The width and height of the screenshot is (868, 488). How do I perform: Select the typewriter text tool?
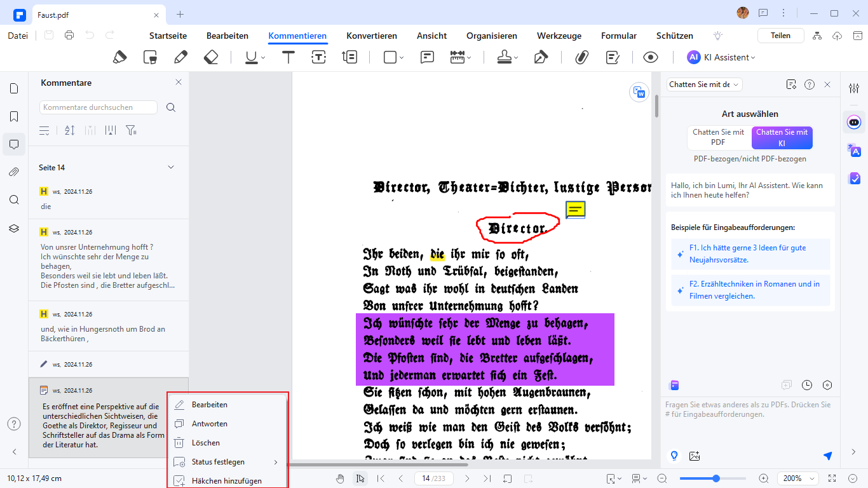(x=288, y=57)
